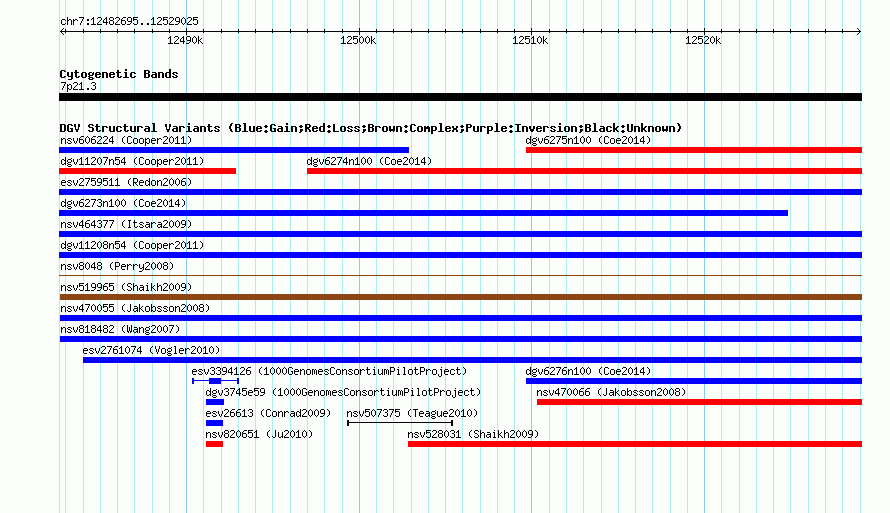Click chr7:12482695..12529025 coordinate text

(129, 22)
